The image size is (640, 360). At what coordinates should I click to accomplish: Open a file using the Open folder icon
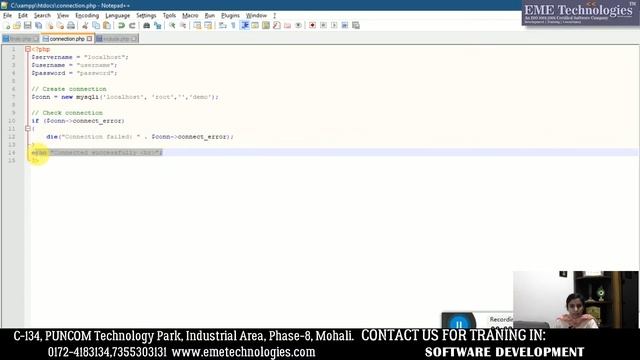coord(17,25)
